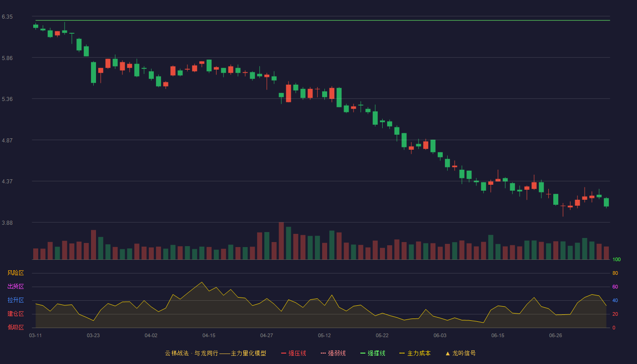Click the purple 60 indicator scale value
The width and height of the screenshot is (637, 364).
(615, 287)
